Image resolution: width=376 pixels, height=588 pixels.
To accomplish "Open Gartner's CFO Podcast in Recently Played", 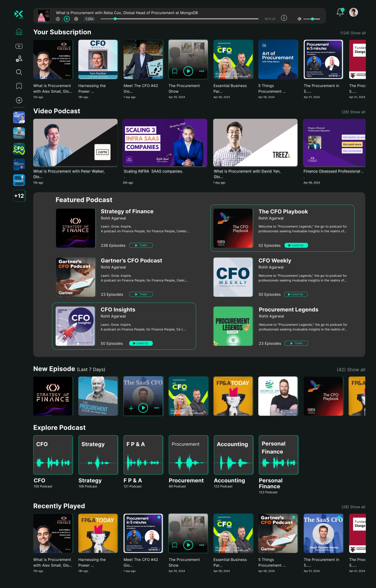I will (278, 533).
